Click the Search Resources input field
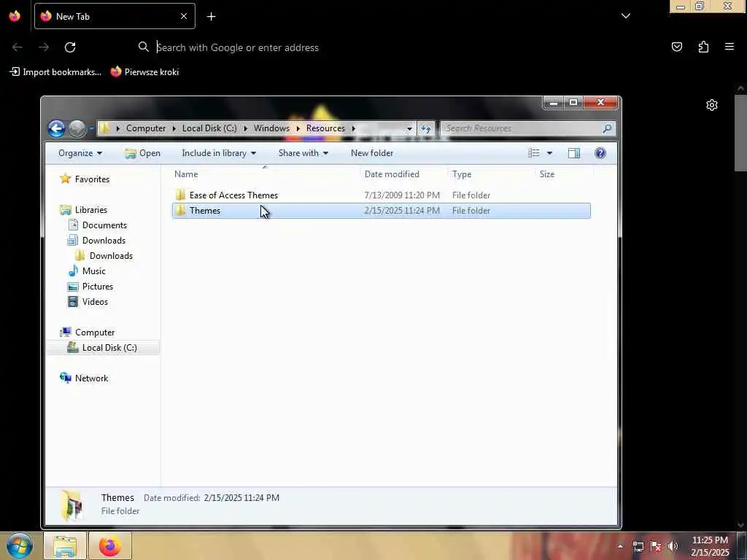The image size is (747, 560). [522, 128]
